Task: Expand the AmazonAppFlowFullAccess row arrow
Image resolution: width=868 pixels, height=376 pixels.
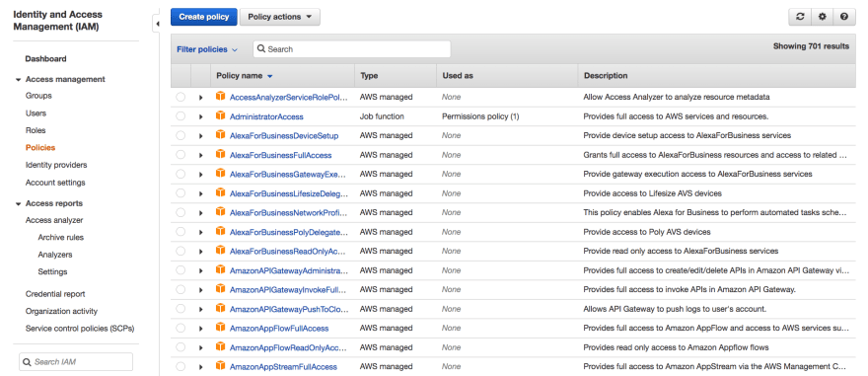Action: pyautogui.click(x=200, y=329)
